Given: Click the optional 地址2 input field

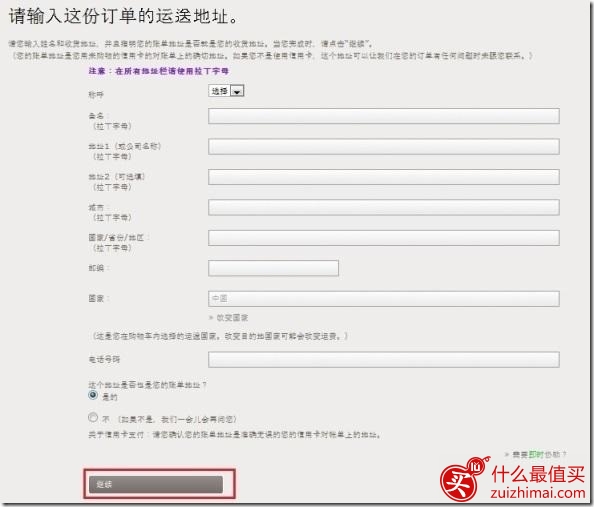Looking at the screenshot, I should coord(384,177).
